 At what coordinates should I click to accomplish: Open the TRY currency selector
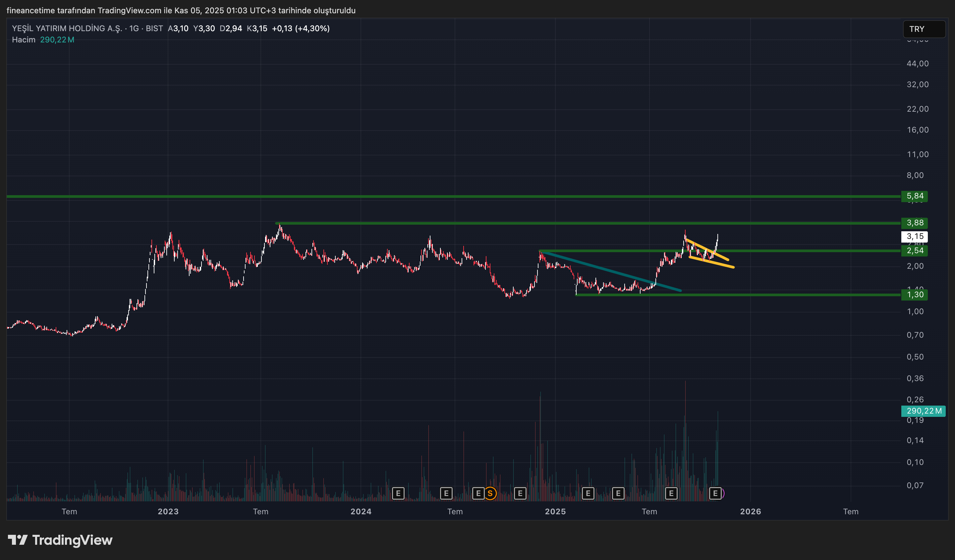tap(924, 29)
